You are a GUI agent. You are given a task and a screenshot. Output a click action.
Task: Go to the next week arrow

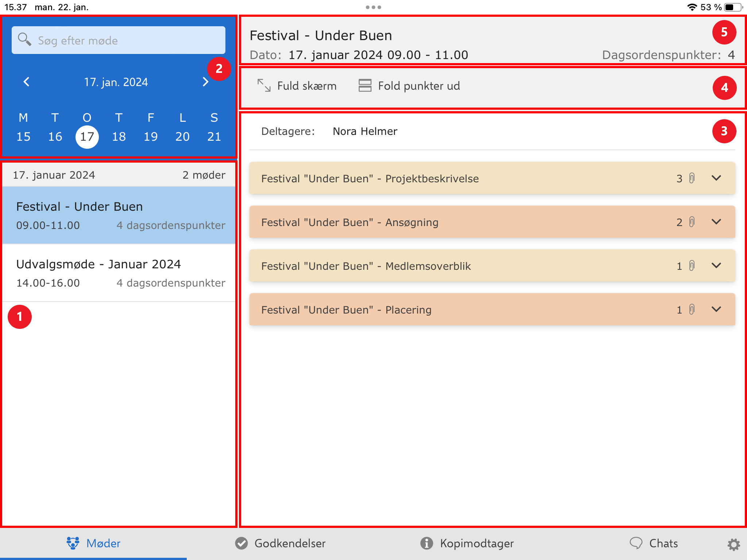click(x=205, y=82)
